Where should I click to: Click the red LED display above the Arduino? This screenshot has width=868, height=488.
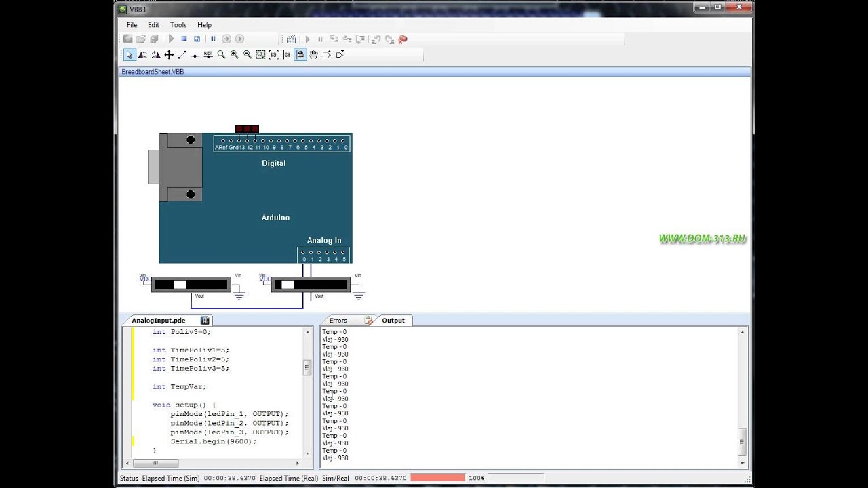pyautogui.click(x=247, y=129)
